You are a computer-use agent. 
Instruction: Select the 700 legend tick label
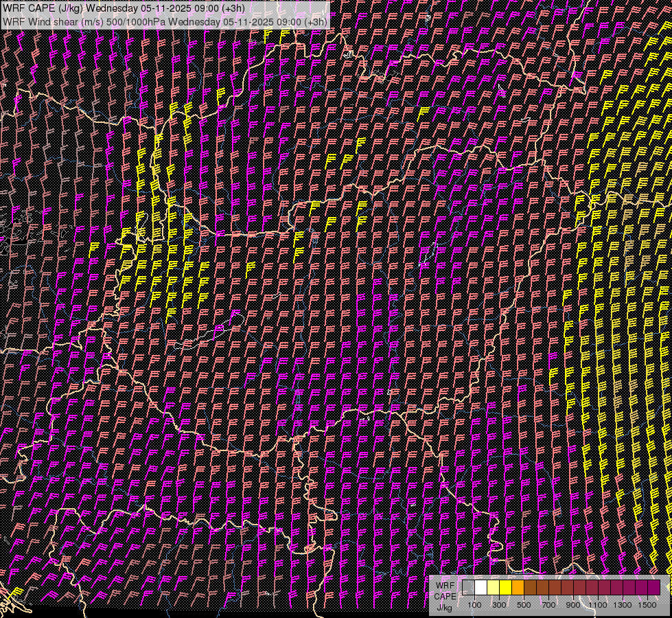point(548,605)
